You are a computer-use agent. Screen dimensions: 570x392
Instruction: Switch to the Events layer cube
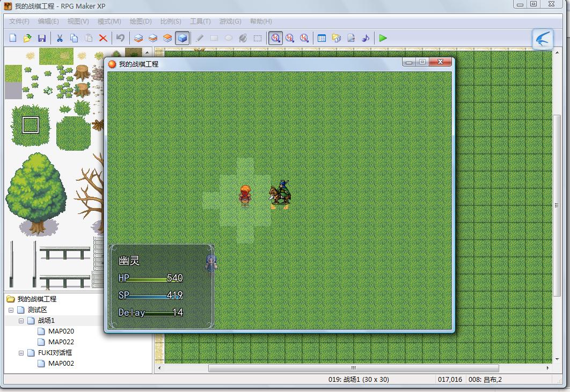(x=182, y=38)
